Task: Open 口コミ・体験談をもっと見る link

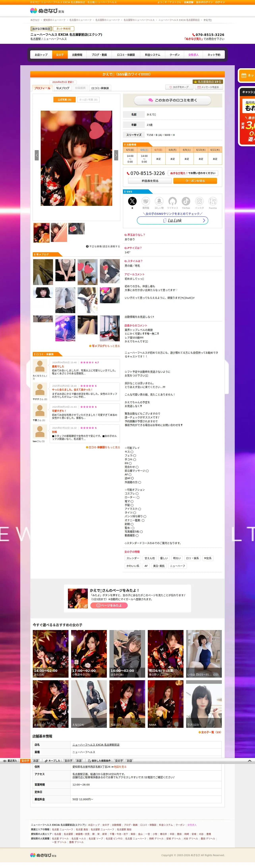Action: (103, 447)
